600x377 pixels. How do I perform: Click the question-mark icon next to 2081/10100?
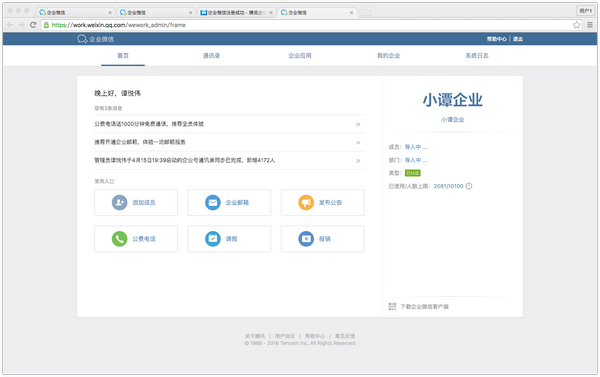tap(469, 186)
